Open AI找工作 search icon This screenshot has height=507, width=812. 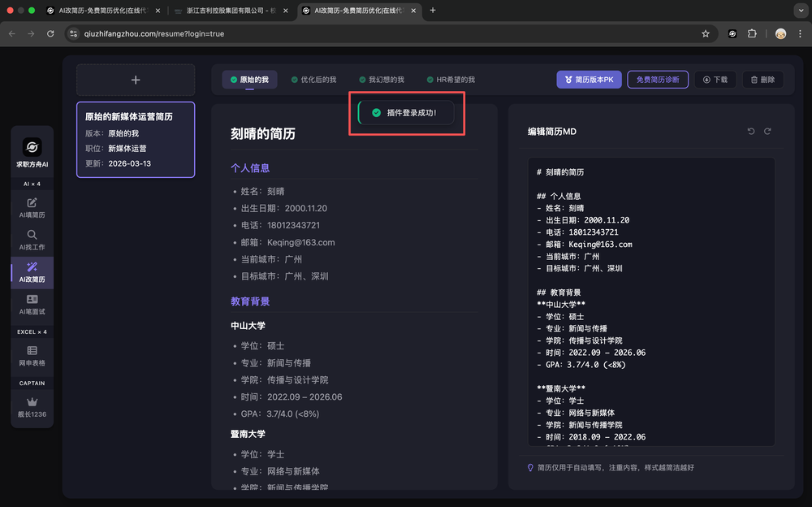tap(32, 235)
